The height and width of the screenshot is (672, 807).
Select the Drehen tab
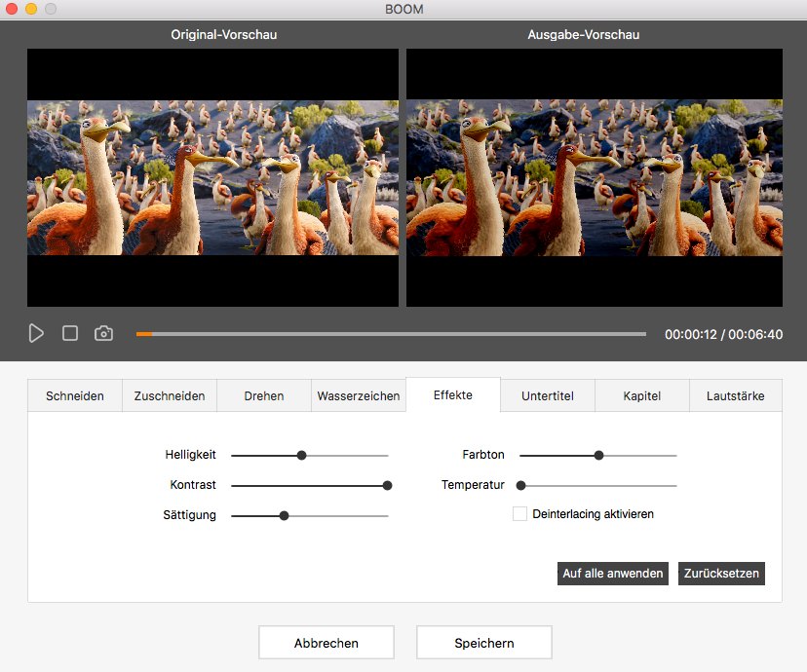(263, 395)
